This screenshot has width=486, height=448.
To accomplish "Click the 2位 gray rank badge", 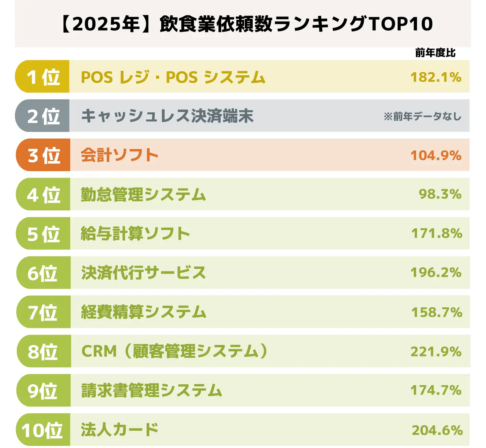I will 42,116.
